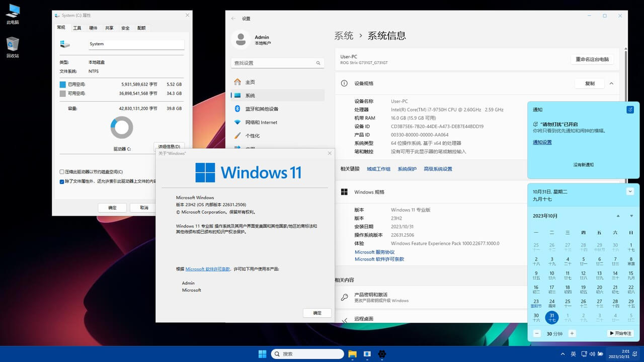Click the 网络和 Internet wifi icon
Image resolution: width=644 pixels, height=362 pixels.
(237, 122)
